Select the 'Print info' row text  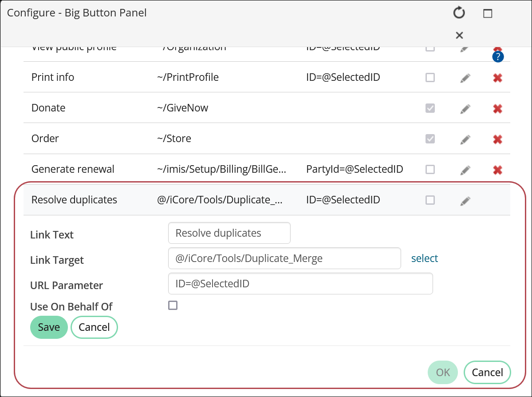(53, 77)
